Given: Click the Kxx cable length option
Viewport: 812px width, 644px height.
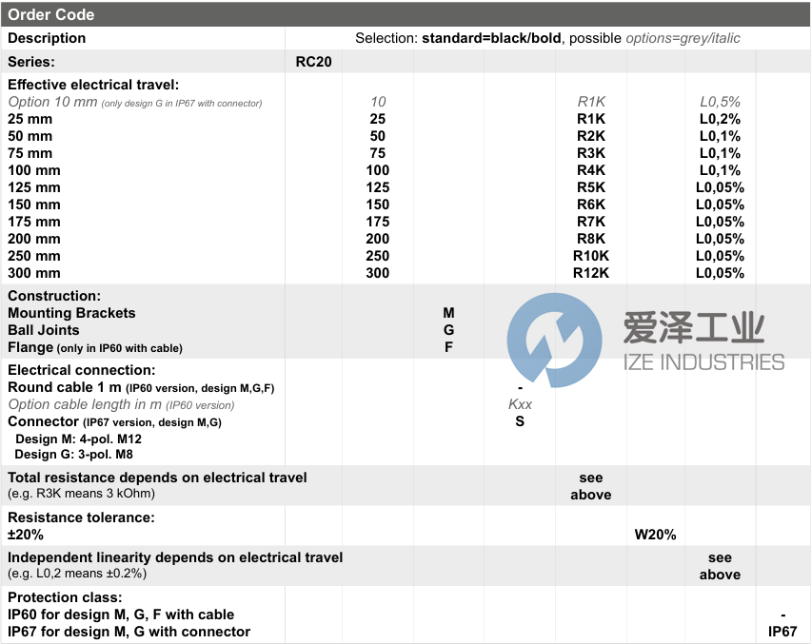Looking at the screenshot, I should [519, 404].
